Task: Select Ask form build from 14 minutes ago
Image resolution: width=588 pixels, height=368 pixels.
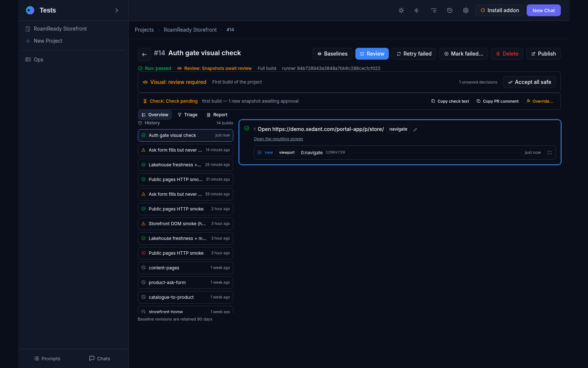Action: pyautogui.click(x=186, y=150)
